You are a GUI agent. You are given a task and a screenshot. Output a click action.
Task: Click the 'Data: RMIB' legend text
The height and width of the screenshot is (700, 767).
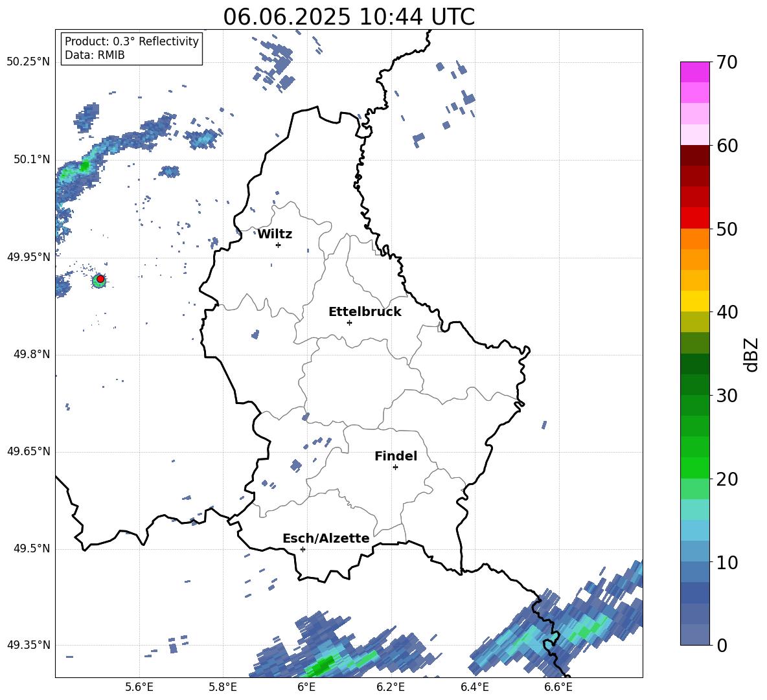click(95, 55)
